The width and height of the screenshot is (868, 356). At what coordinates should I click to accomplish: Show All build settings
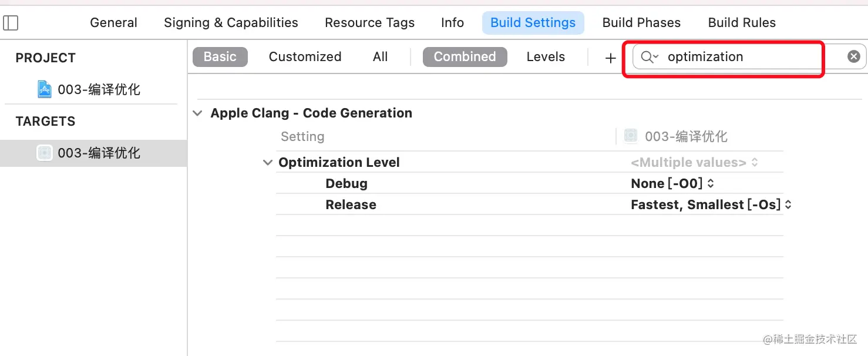pos(380,57)
